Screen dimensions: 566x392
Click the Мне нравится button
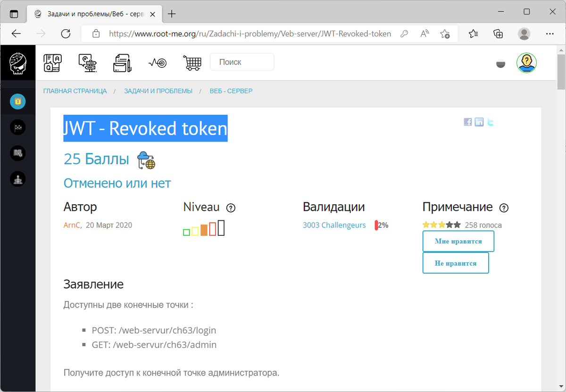(458, 241)
